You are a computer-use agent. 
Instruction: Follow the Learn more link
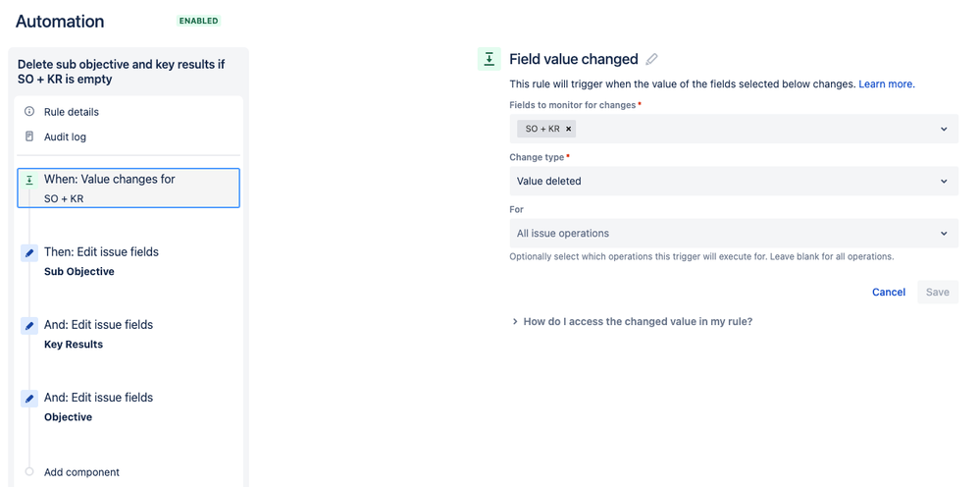(886, 83)
